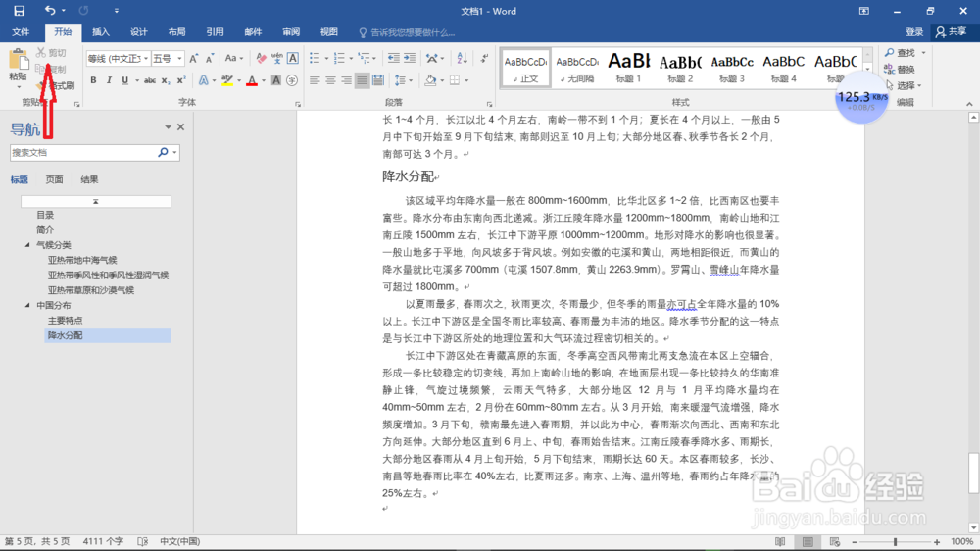
Task: Open the font name dropdown
Action: pos(146,58)
